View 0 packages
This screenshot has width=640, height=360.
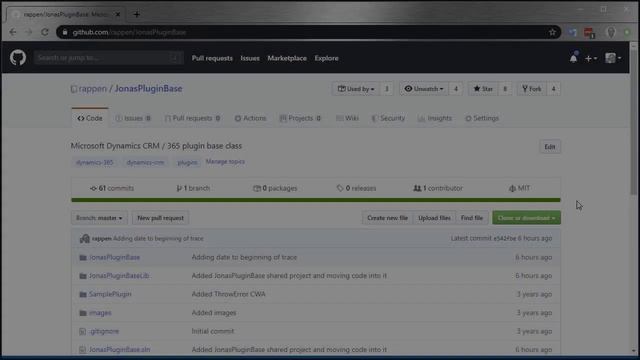click(276, 189)
